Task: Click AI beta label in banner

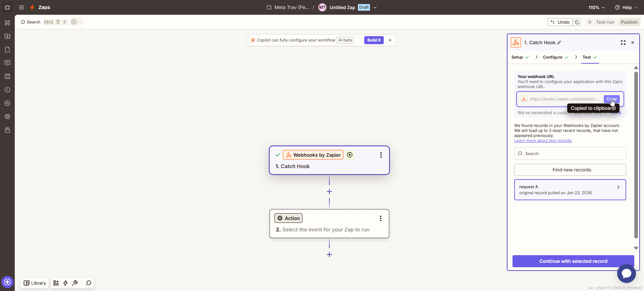Action: point(345,40)
